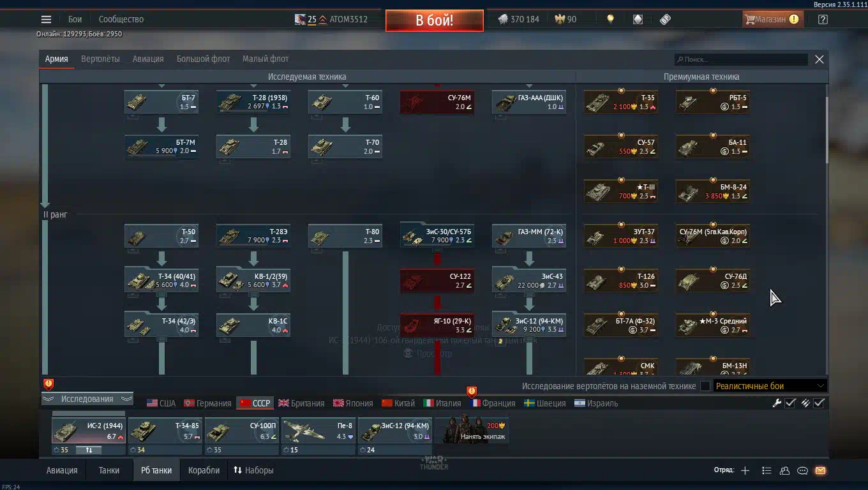Screen dimensions: 868x490
Task: Select premium ★Т-III tank card
Action: click(x=621, y=191)
